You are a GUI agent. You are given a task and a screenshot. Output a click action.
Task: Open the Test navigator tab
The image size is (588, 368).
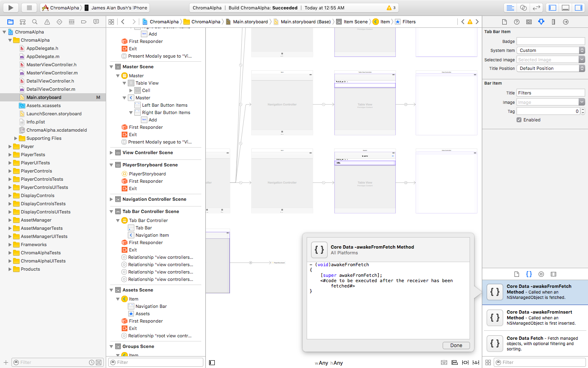[x=59, y=22]
